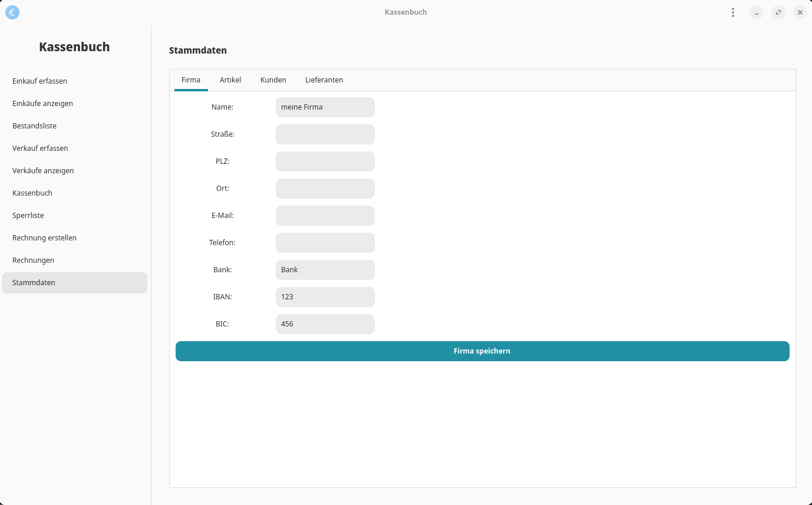Screen dimensions: 812x505
Task: Click the Kassenbuch euro app icon
Action: [x=12, y=12]
